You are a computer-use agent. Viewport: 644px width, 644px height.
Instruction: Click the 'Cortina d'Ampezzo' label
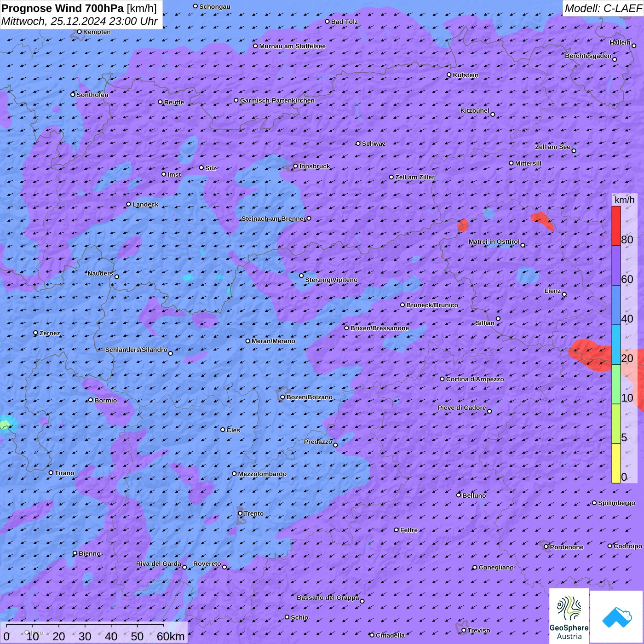[475, 379]
